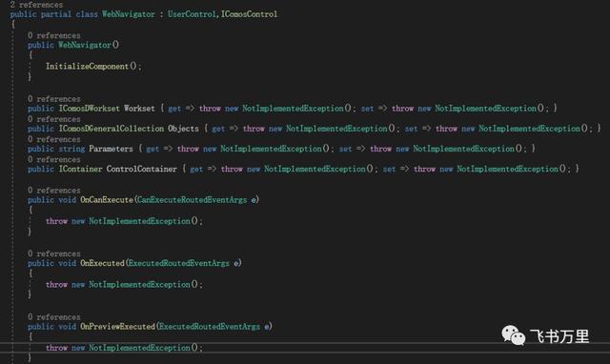Click the Objects property name

[183, 129]
